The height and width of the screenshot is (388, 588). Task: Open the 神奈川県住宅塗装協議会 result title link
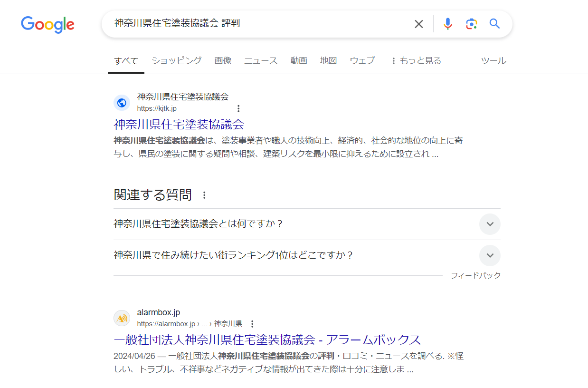[179, 125]
